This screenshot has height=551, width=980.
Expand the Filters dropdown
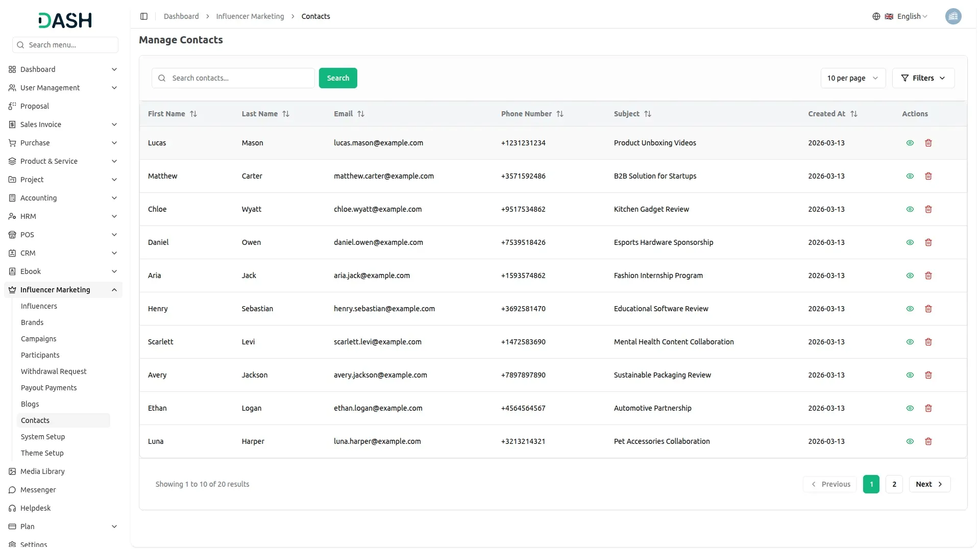[x=923, y=78]
